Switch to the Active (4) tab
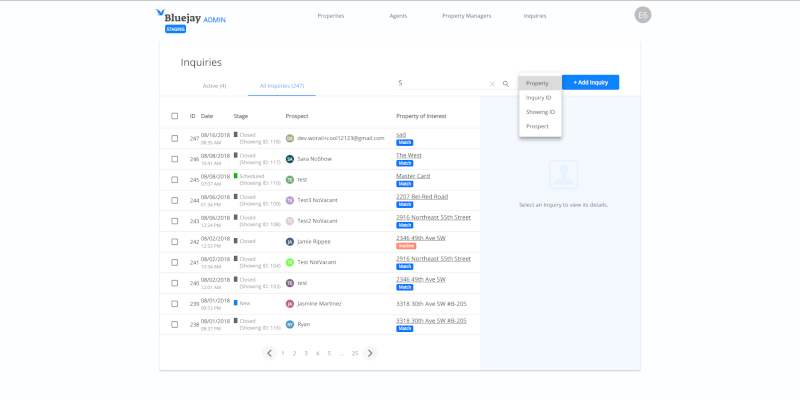 tap(214, 86)
